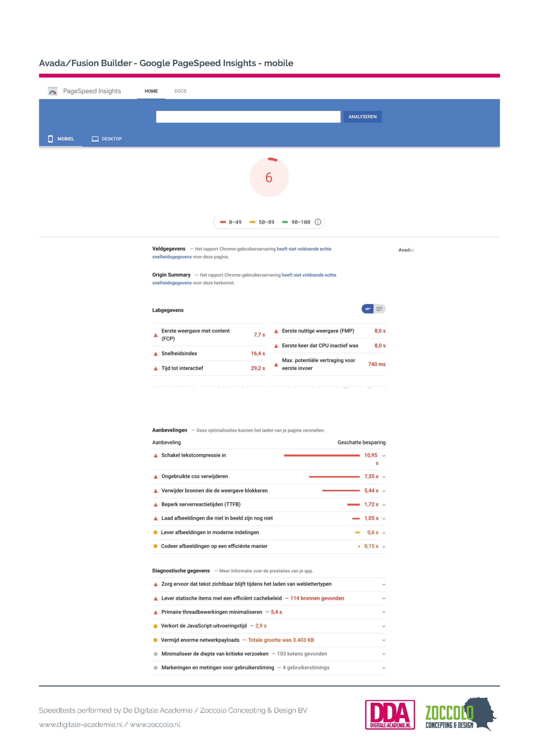Screen dimensions: 539x756
Task: Click the Zoccolo Concepting & Design logo
Action: click(x=460, y=714)
